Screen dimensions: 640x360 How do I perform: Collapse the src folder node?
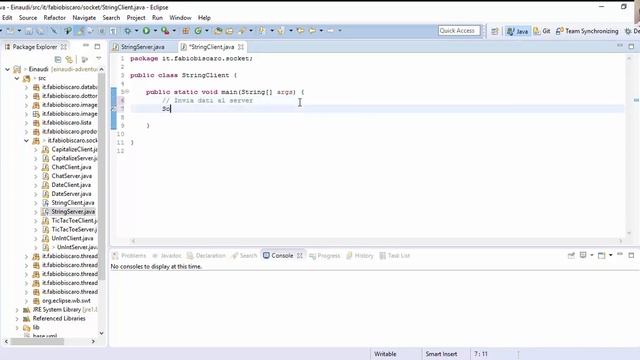click(x=17, y=78)
